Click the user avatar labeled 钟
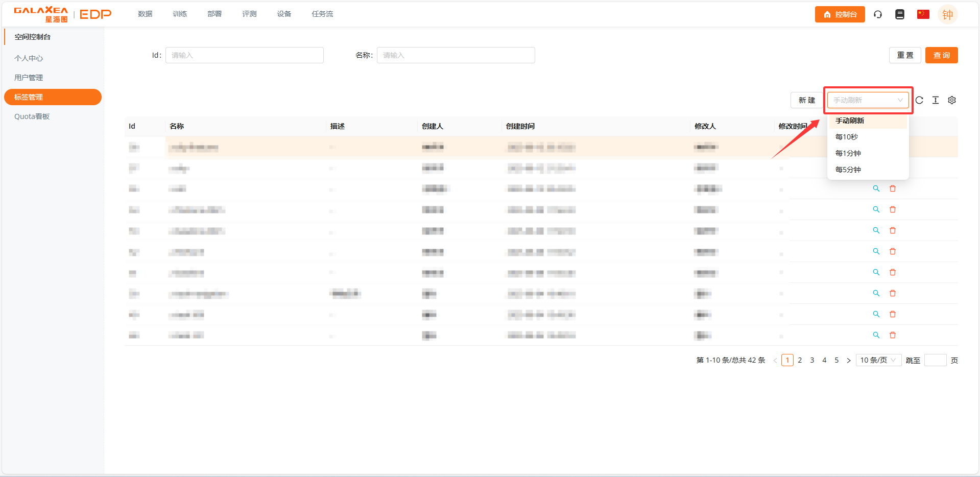Screen dimensions: 980x477 tap(947, 15)
